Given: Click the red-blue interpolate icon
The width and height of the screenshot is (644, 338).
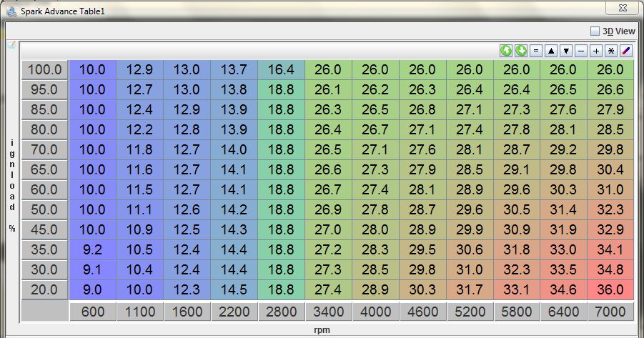Looking at the screenshot, I should coord(625,51).
